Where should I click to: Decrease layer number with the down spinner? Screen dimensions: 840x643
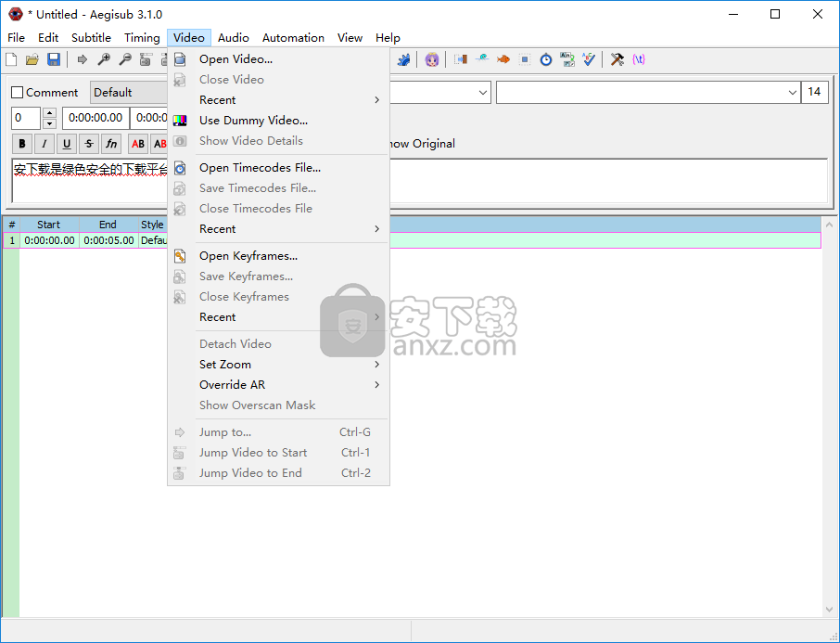(49, 124)
